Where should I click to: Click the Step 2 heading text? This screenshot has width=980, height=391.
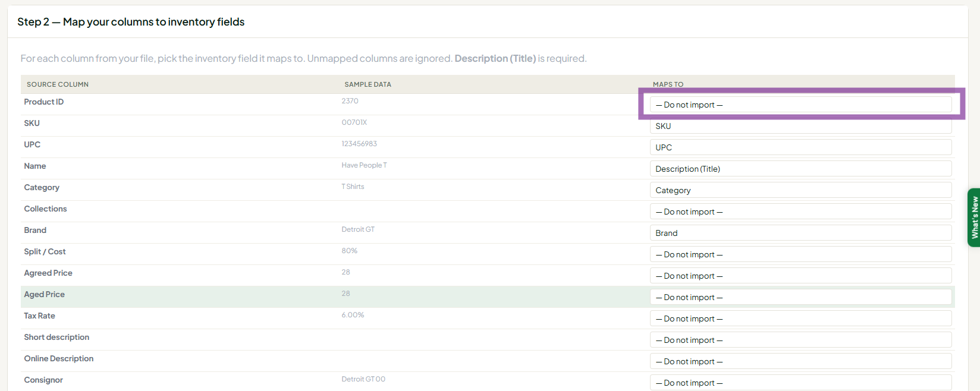pyautogui.click(x=131, y=22)
